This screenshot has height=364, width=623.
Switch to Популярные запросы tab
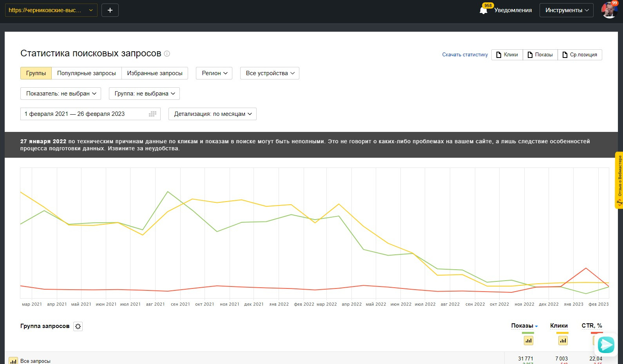(87, 73)
